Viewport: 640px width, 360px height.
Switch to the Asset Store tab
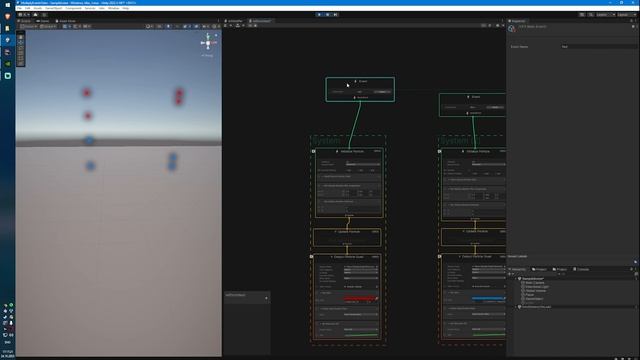coord(66,21)
